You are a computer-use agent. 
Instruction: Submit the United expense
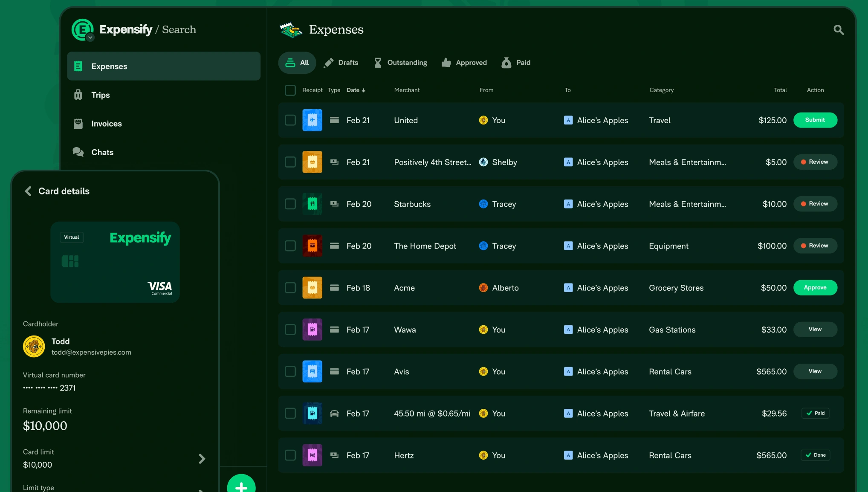tap(815, 120)
